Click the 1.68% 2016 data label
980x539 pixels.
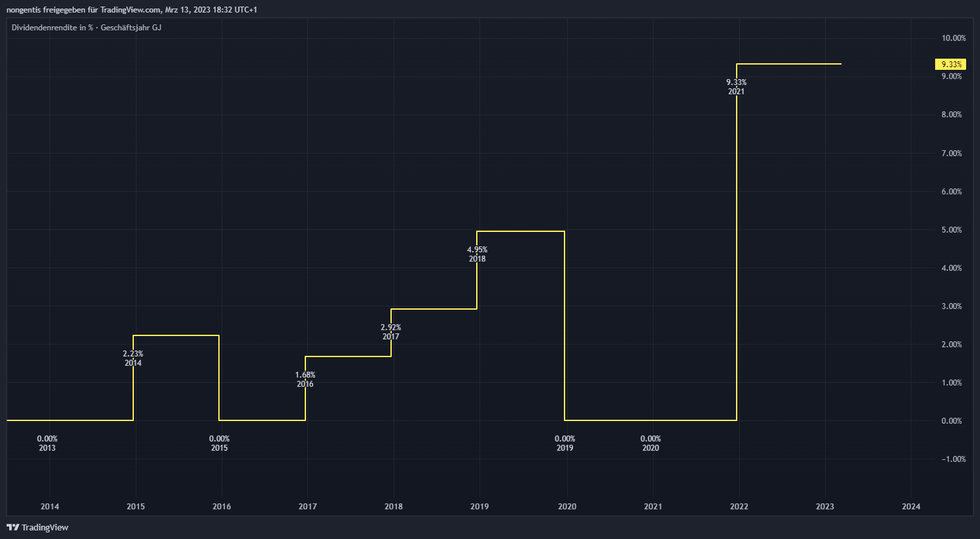(305, 380)
